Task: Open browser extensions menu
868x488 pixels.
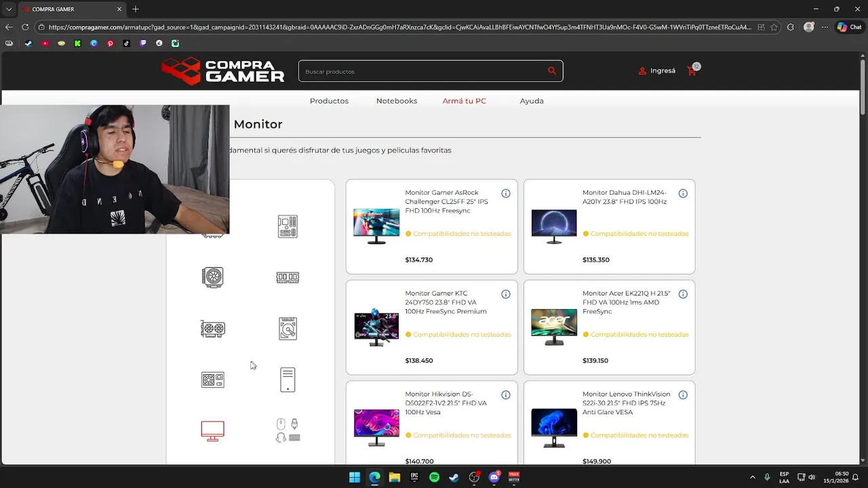Action: click(x=791, y=27)
